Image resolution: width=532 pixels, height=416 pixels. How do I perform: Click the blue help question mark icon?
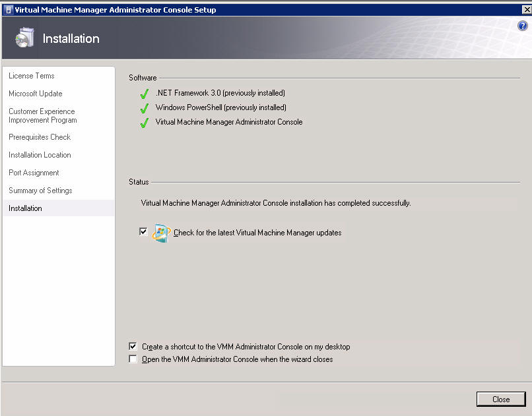(522, 26)
